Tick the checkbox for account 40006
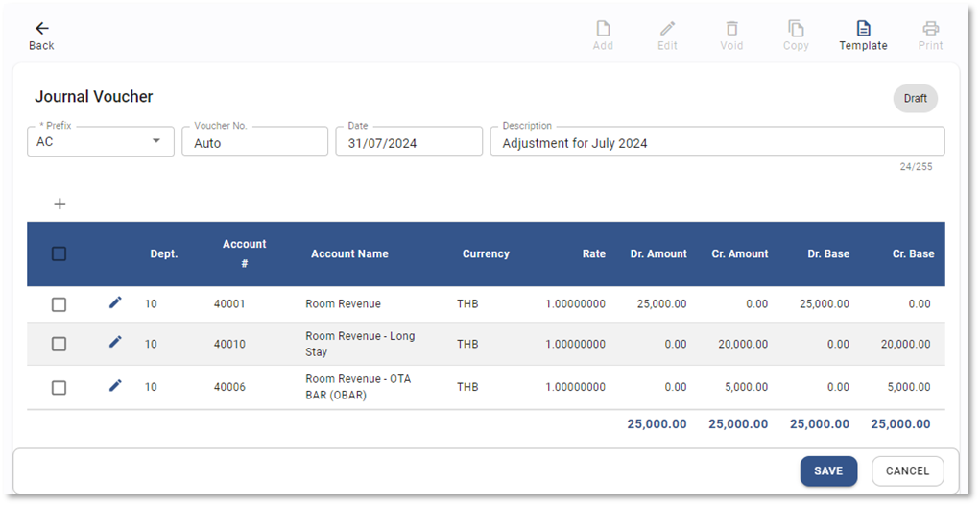980x506 pixels. (x=59, y=388)
